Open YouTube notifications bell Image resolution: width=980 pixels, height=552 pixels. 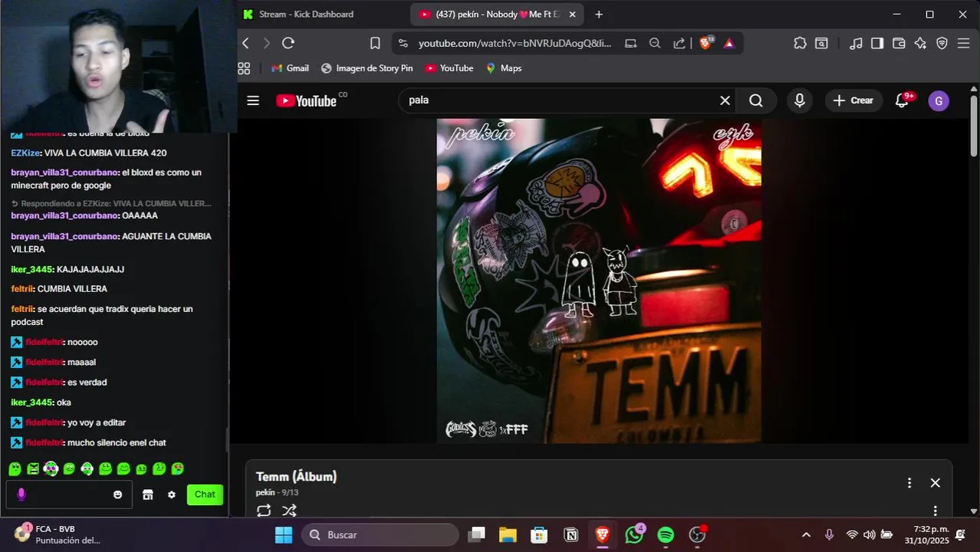(x=903, y=100)
